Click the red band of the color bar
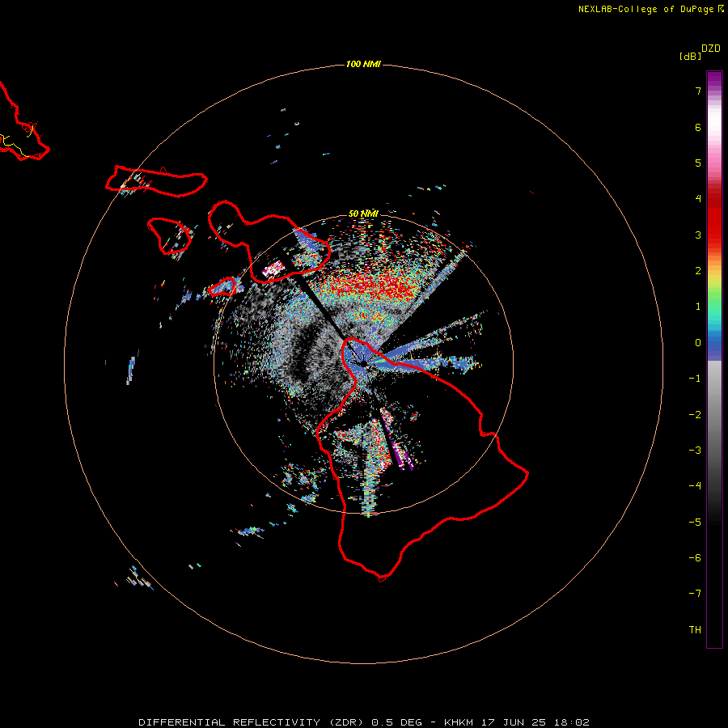The height and width of the screenshot is (728, 728). [714, 216]
